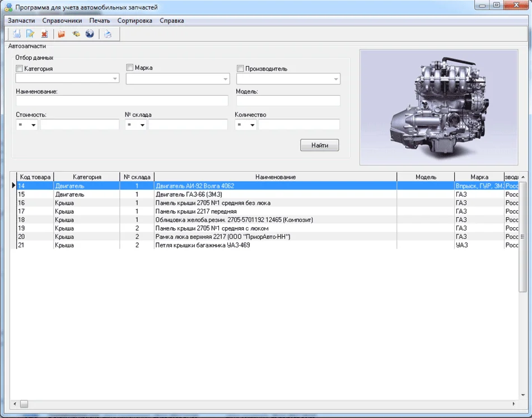
Task: Enable the Категория checkbox
Action: pos(20,69)
